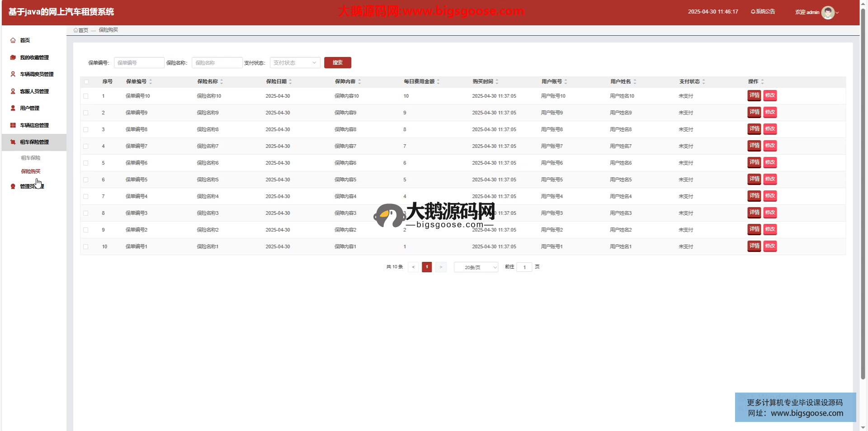Collapse the 租车保险管理 sidebar menu
Viewport: 868px width, 431px height.
(34, 142)
